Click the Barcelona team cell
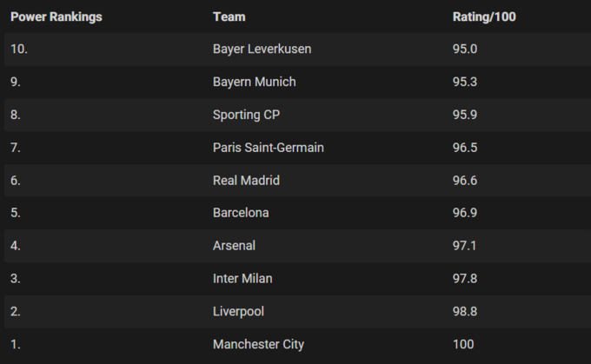The width and height of the screenshot is (591, 364). tap(241, 213)
